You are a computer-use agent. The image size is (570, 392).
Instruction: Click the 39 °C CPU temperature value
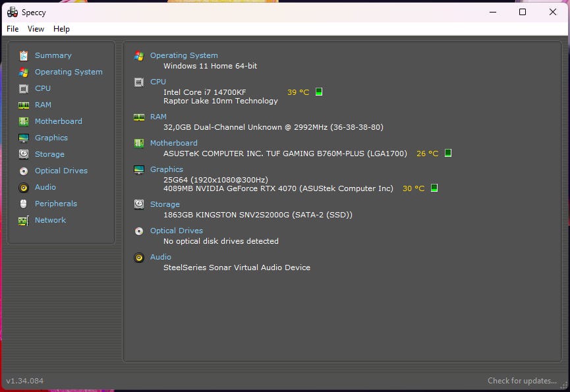coord(298,92)
